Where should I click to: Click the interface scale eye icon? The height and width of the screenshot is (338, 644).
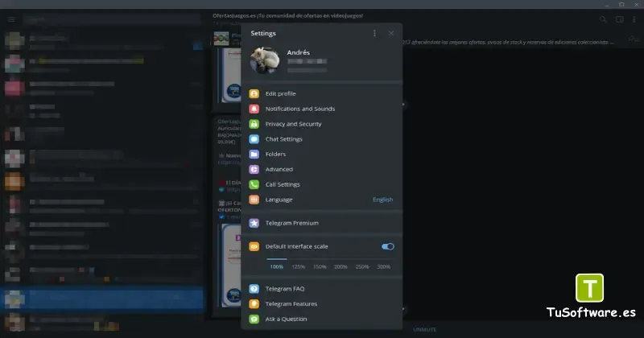click(254, 246)
